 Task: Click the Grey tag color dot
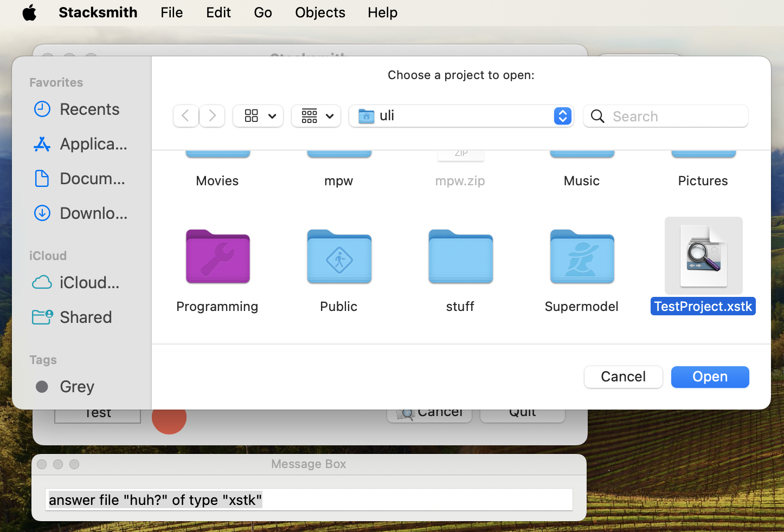(42, 386)
